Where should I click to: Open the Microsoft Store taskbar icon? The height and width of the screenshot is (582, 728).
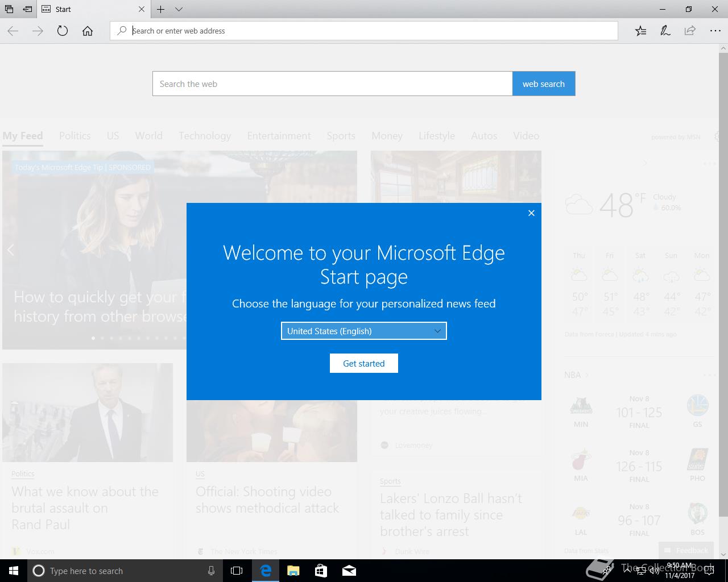(x=321, y=571)
